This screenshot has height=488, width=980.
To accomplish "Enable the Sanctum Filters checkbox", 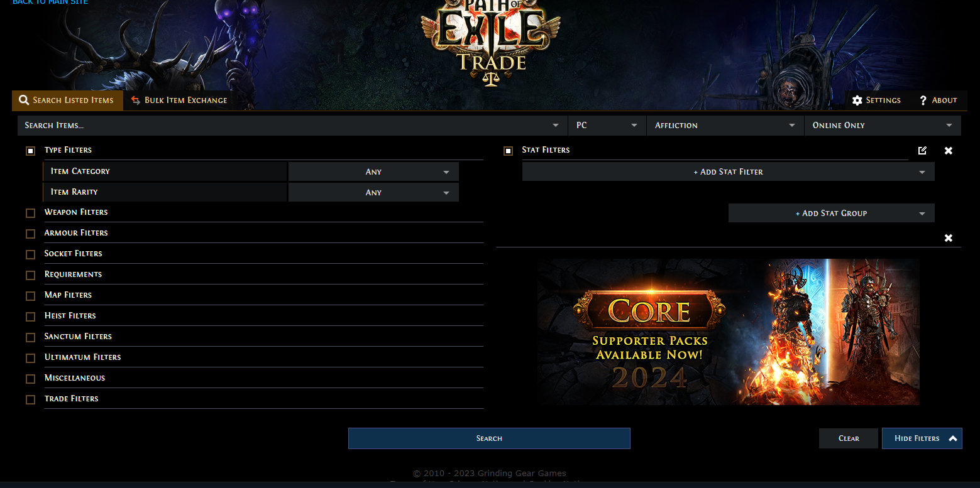I will pos(30,337).
